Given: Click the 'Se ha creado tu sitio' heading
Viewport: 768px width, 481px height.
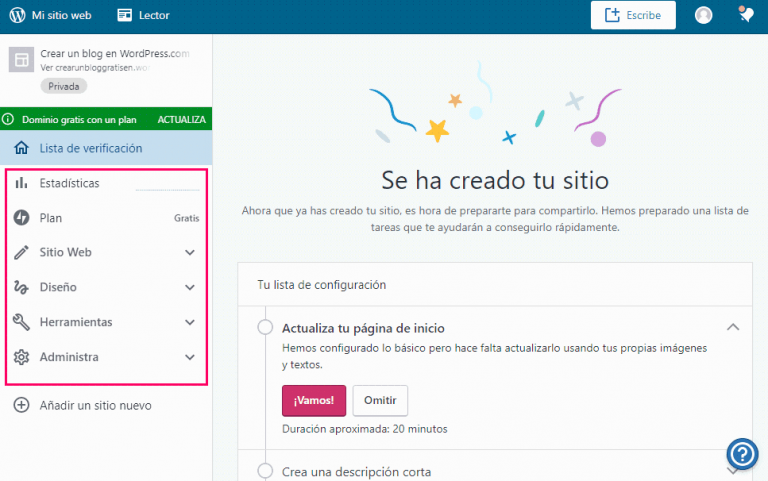Looking at the screenshot, I should point(495,180).
